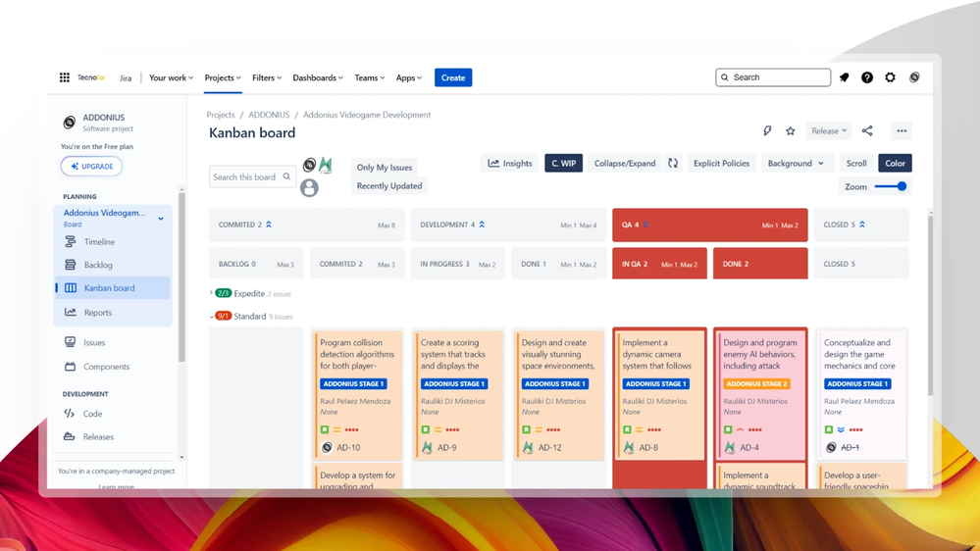Filter by the dark swirl avatar

pos(309,165)
